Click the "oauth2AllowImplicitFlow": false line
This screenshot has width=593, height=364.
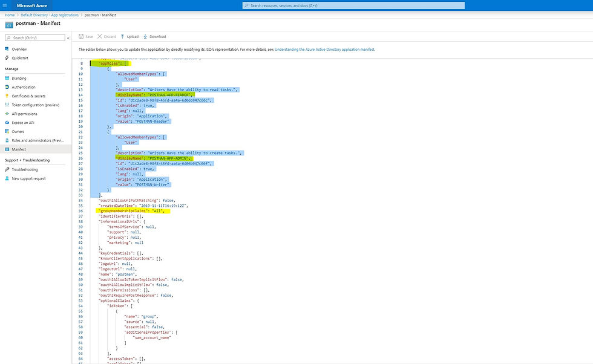(x=134, y=285)
